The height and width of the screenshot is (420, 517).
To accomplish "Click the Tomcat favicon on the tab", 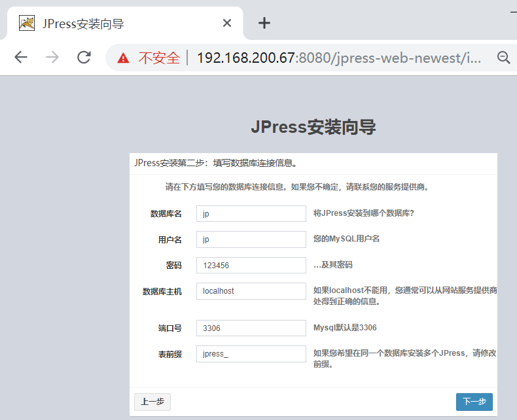I will click(x=27, y=23).
